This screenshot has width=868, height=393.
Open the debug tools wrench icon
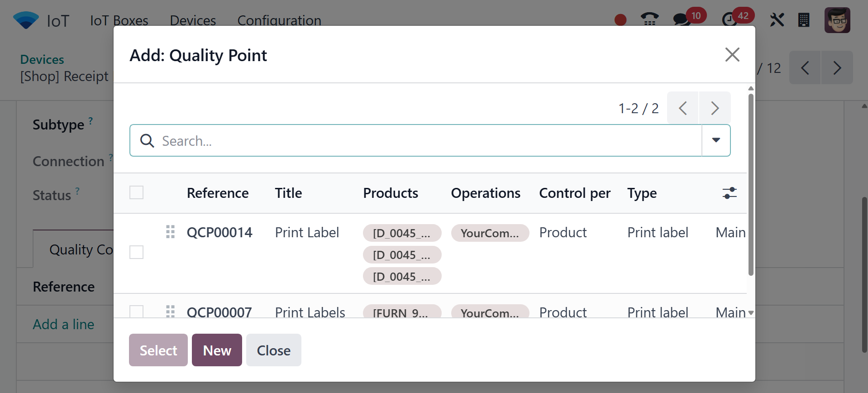click(x=777, y=20)
